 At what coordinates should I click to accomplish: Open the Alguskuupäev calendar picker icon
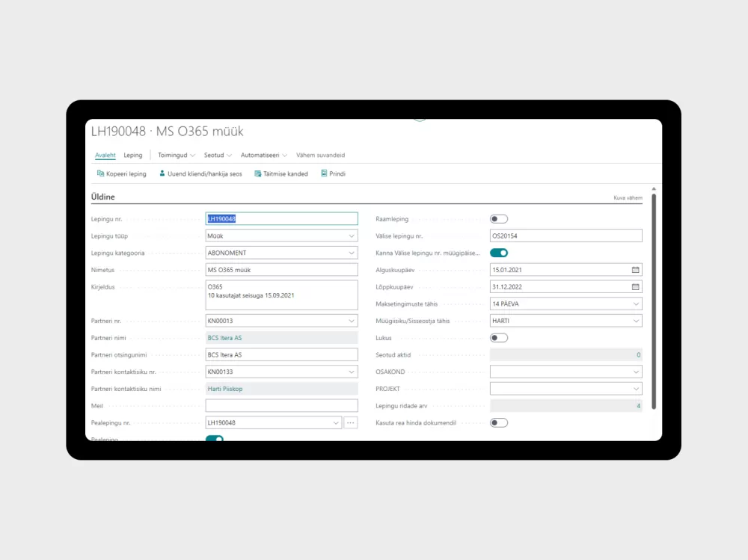[635, 270]
